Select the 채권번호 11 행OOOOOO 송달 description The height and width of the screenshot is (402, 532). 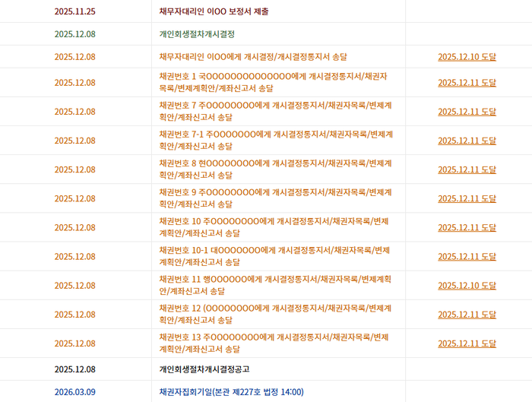tap(275, 285)
